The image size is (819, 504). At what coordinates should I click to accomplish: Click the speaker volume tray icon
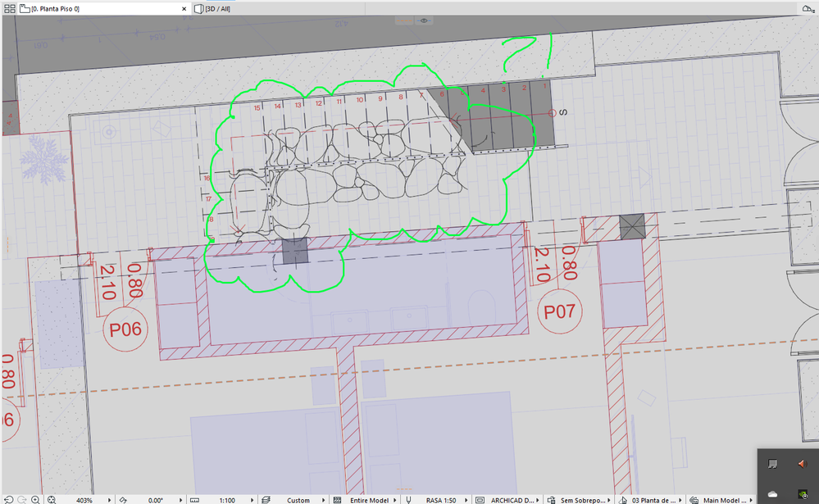click(x=803, y=464)
